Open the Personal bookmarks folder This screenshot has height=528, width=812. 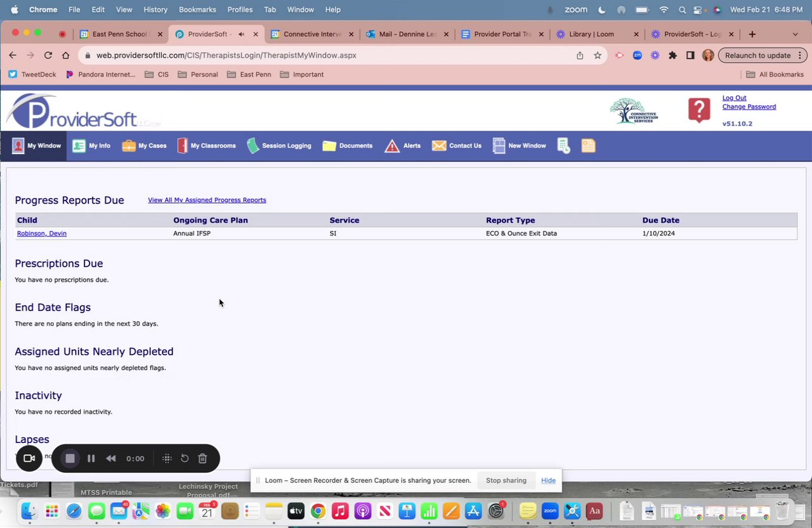pos(197,75)
